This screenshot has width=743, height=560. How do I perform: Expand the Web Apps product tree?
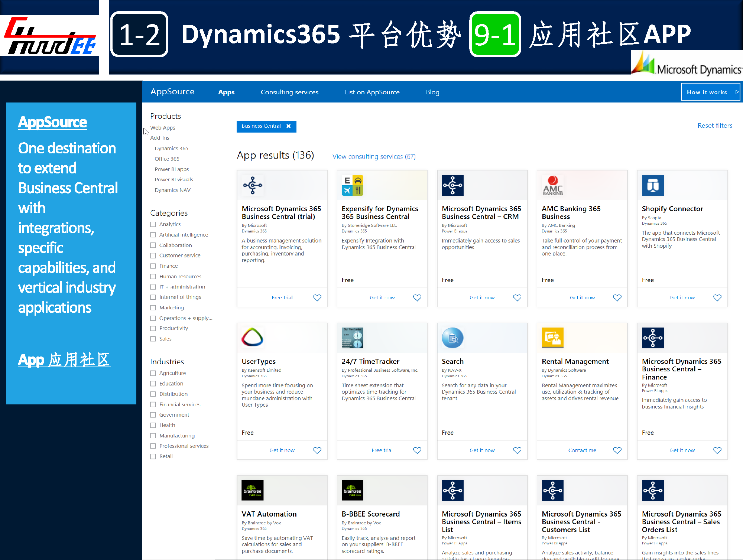163,128
